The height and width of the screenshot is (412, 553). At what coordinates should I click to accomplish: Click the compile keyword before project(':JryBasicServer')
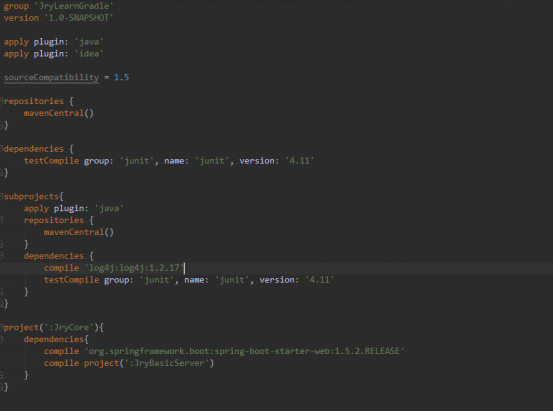61,363
